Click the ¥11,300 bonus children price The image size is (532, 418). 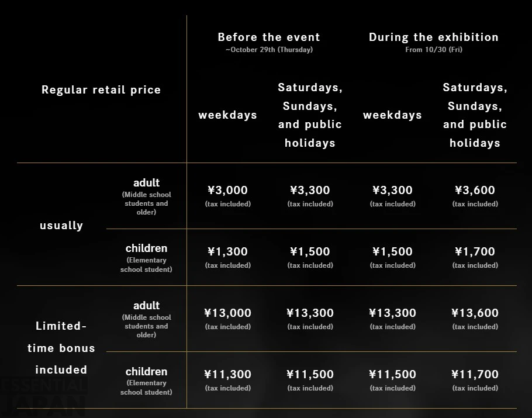pos(227,374)
